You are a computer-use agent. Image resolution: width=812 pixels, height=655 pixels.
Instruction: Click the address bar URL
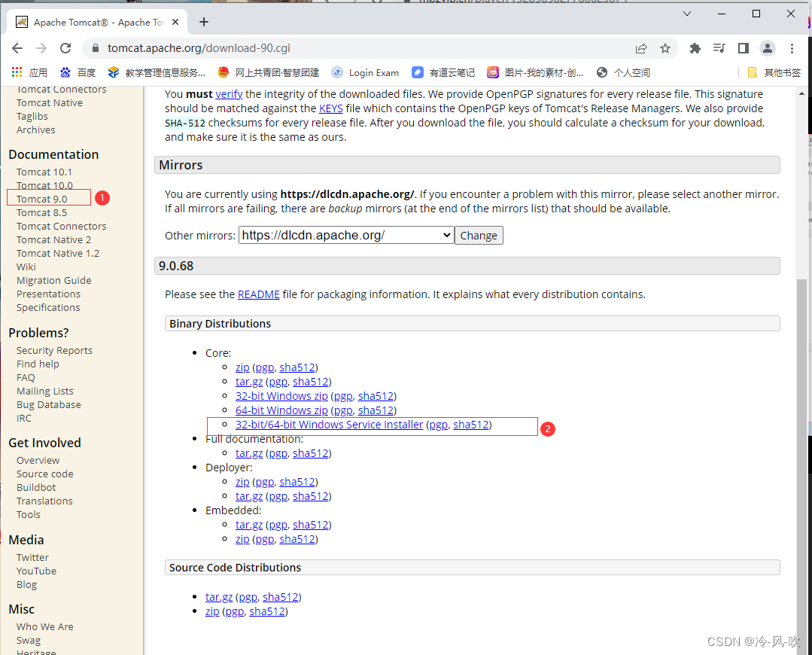coord(199,48)
